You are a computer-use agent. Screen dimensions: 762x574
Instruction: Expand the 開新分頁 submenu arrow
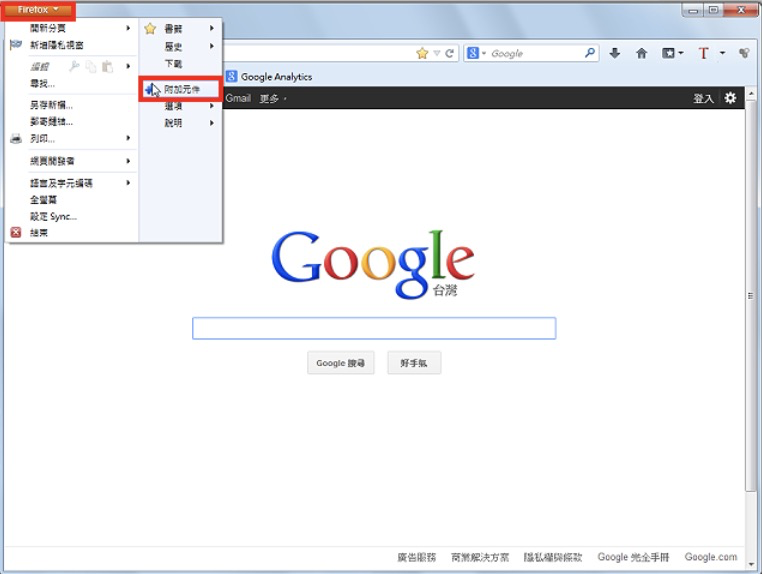click(x=128, y=28)
